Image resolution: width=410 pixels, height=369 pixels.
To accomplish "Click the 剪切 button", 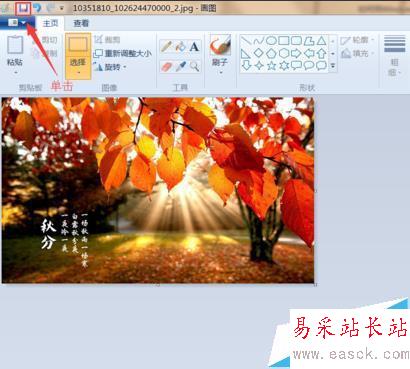I will pyautogui.click(x=45, y=40).
